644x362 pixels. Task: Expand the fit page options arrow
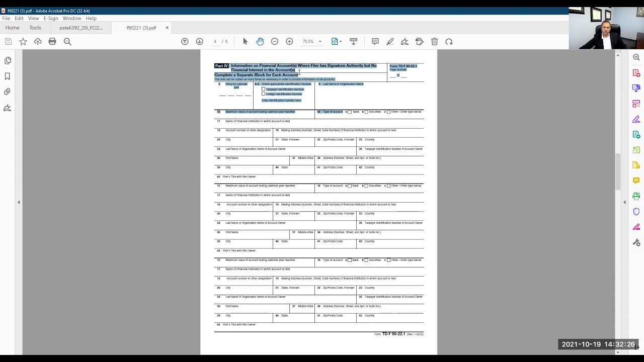tap(341, 42)
